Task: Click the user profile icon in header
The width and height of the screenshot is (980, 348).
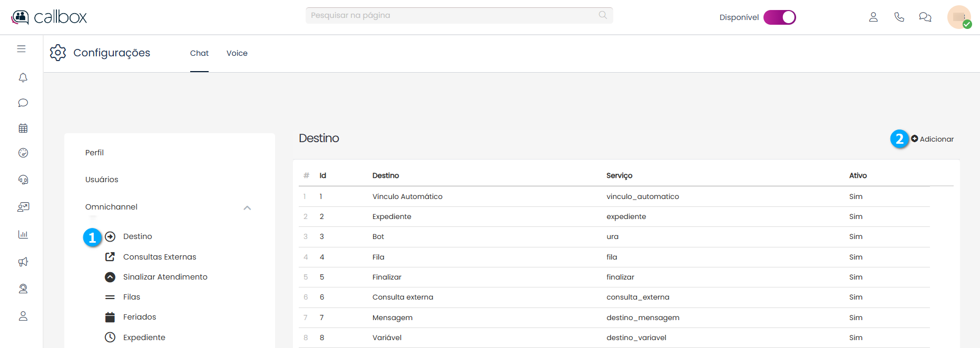Action: click(x=873, y=17)
